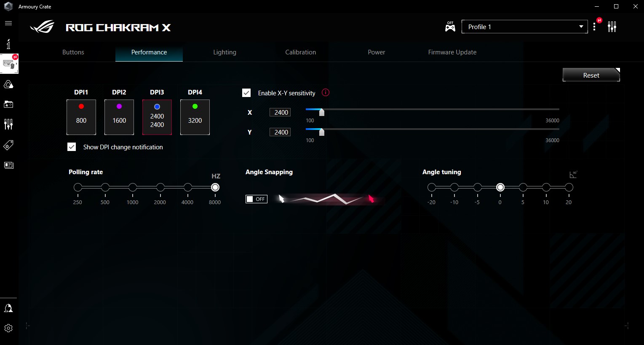Expand the Profile 1 dropdown

coord(525,27)
